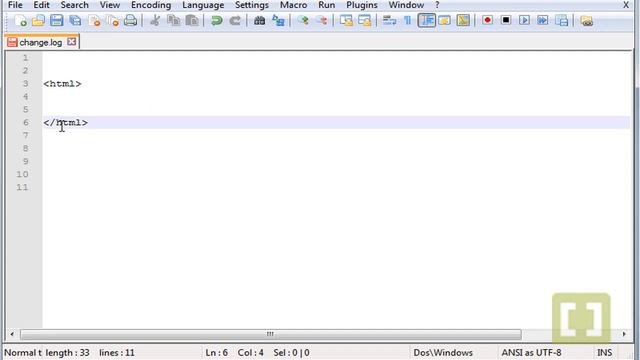Image resolution: width=640 pixels, height=360 pixels.
Task: Open the Window menu
Action: click(406, 5)
